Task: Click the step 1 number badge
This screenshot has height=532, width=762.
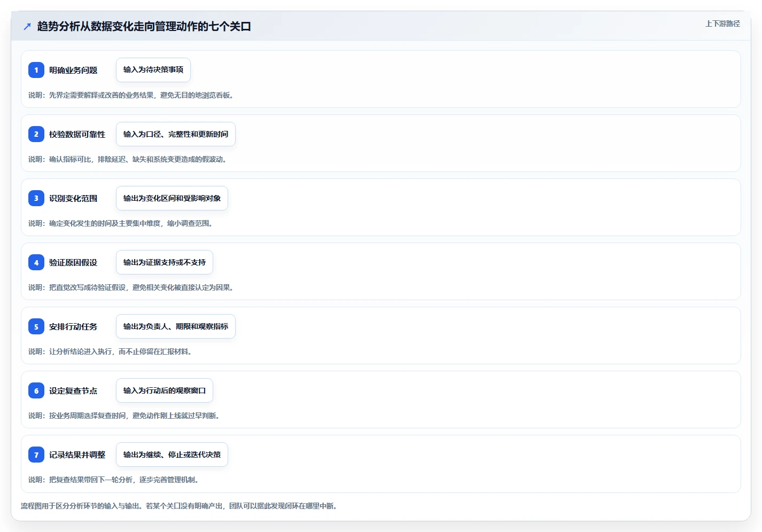Action: [36, 70]
